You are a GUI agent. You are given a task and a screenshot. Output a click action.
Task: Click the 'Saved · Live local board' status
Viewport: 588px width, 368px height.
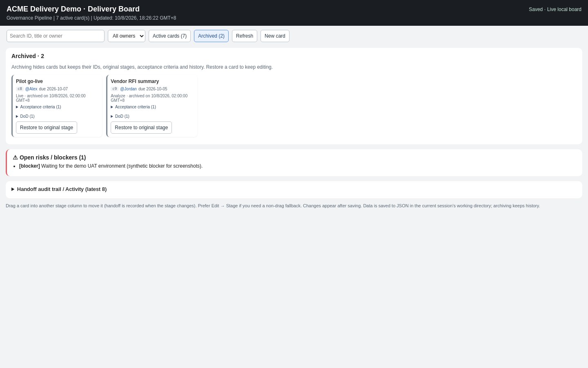click(x=555, y=9)
